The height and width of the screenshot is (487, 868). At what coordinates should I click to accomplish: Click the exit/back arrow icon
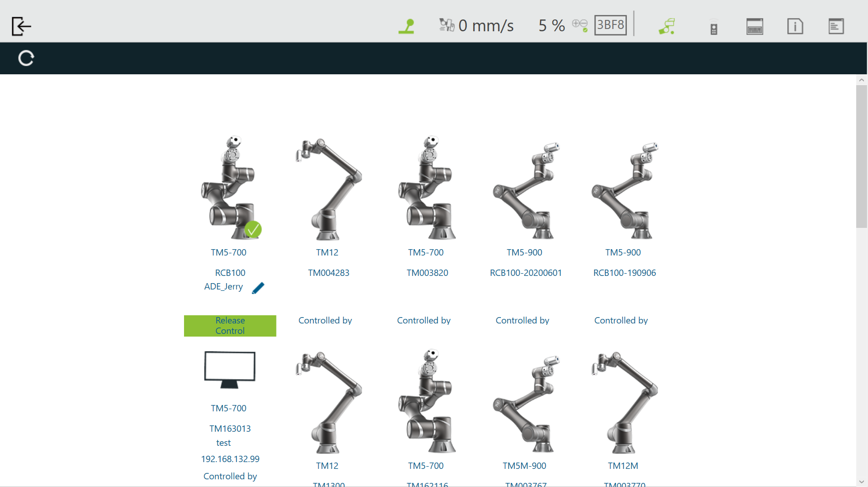21,26
